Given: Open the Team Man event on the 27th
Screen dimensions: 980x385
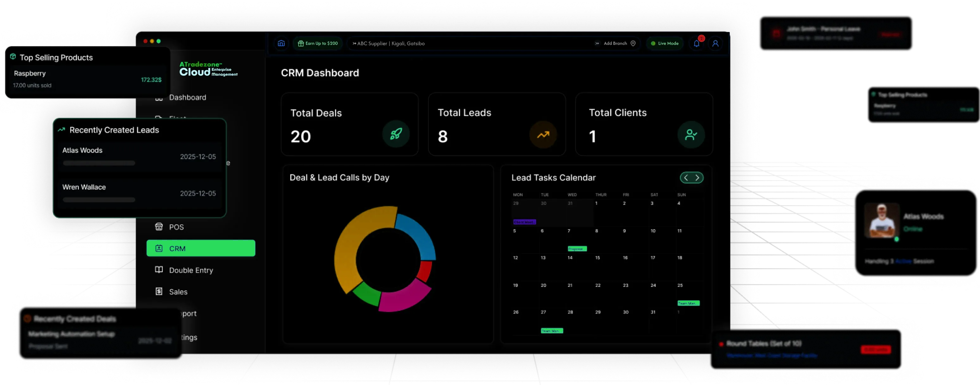Looking at the screenshot, I should pyautogui.click(x=552, y=331).
